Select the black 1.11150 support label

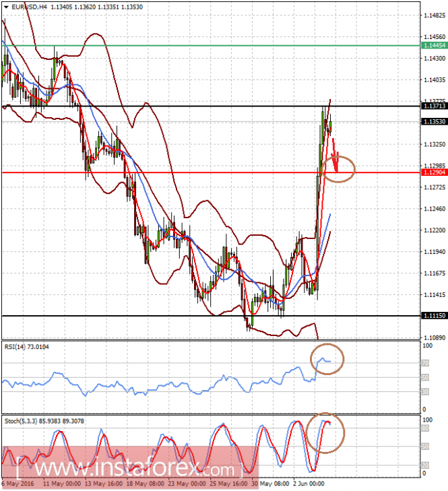tap(435, 316)
